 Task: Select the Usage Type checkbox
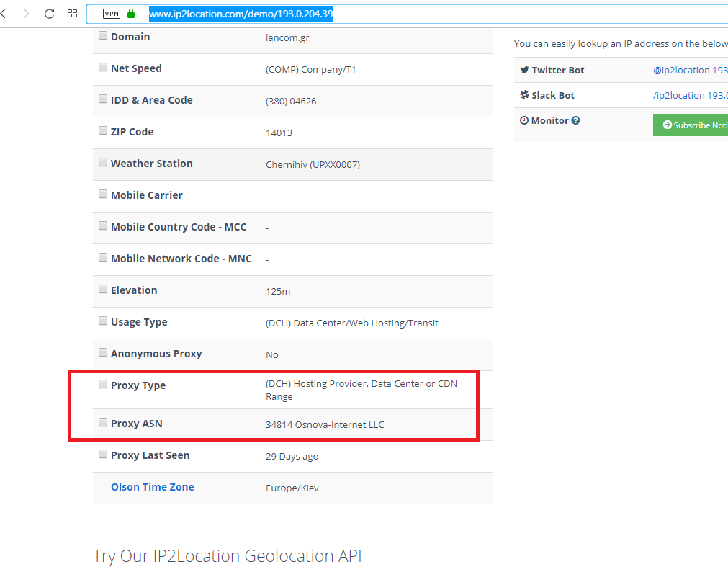click(x=103, y=321)
